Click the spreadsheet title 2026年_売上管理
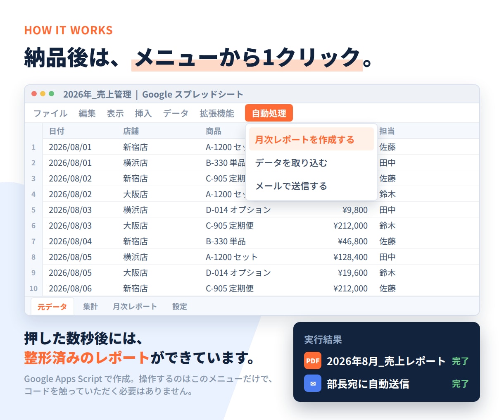This screenshot has width=504, height=420. (x=97, y=94)
